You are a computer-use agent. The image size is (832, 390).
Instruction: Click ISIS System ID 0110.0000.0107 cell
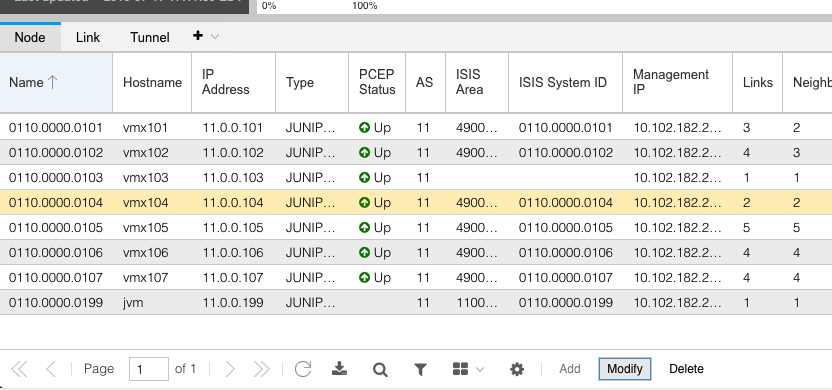(566, 278)
